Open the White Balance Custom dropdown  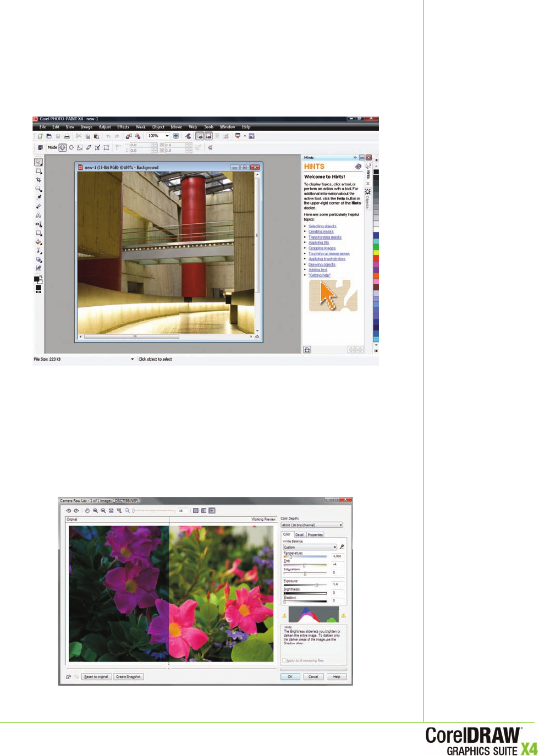(310, 547)
